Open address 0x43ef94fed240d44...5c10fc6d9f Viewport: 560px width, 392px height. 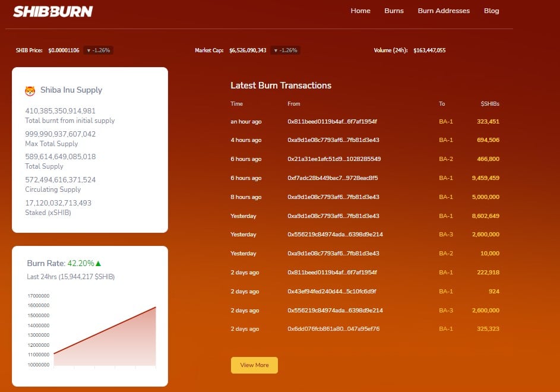[x=332, y=291]
